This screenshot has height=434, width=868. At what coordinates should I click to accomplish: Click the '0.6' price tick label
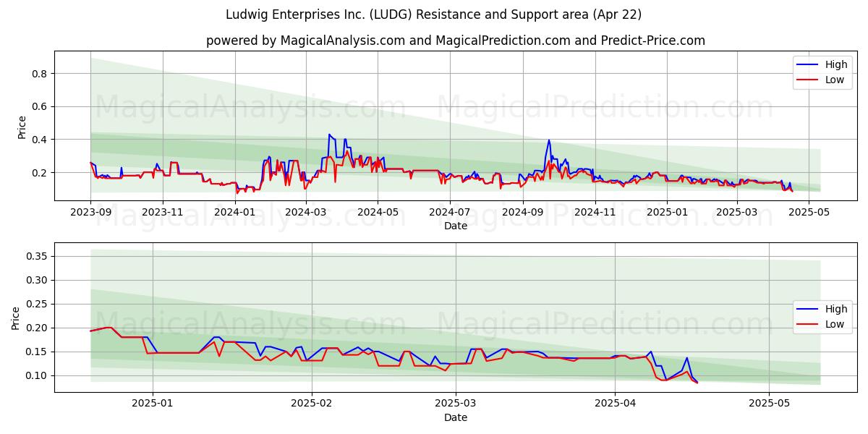click(x=39, y=106)
